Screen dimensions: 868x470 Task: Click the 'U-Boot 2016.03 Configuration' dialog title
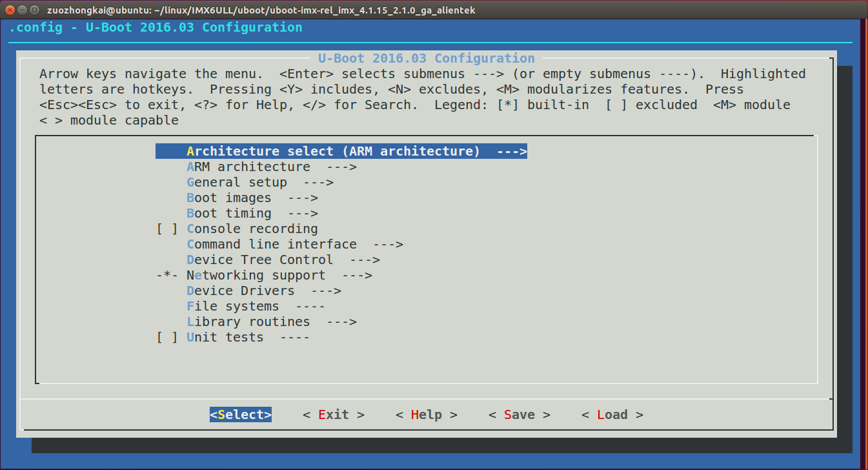pos(427,58)
